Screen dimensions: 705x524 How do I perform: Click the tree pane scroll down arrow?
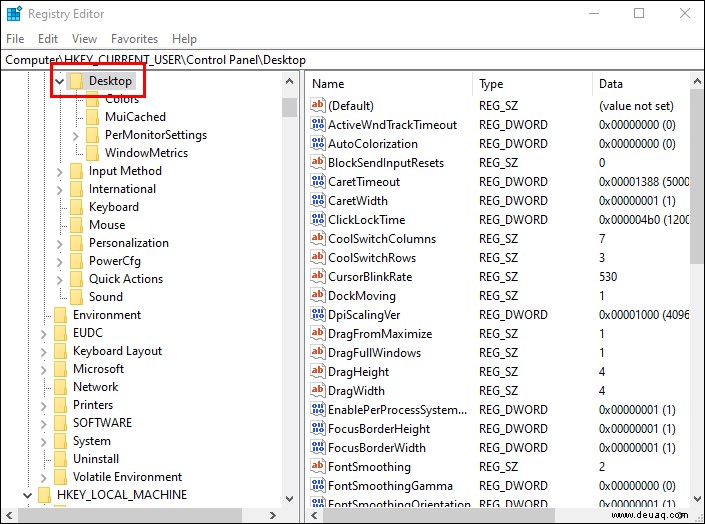click(290, 498)
